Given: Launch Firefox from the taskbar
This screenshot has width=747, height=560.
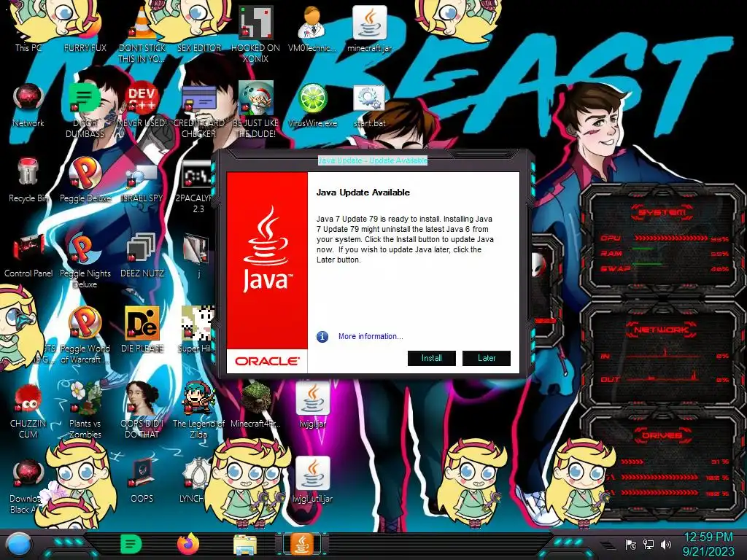Looking at the screenshot, I should [x=188, y=544].
